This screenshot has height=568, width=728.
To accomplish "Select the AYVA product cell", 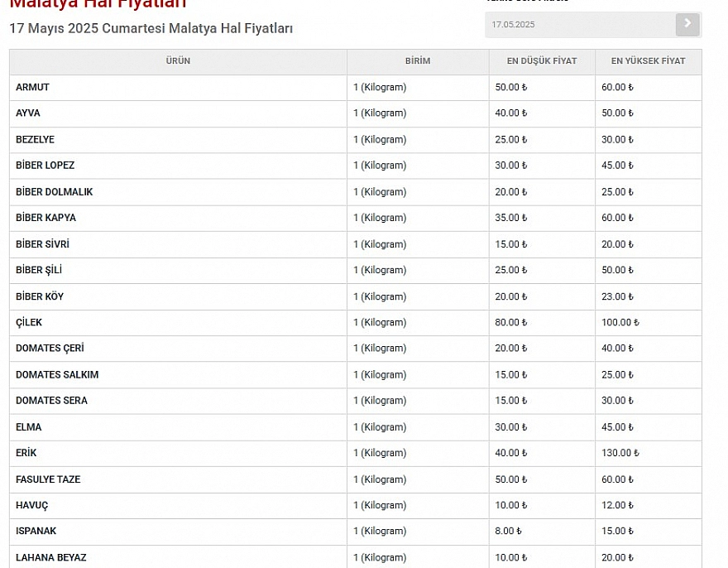I will (178, 113).
